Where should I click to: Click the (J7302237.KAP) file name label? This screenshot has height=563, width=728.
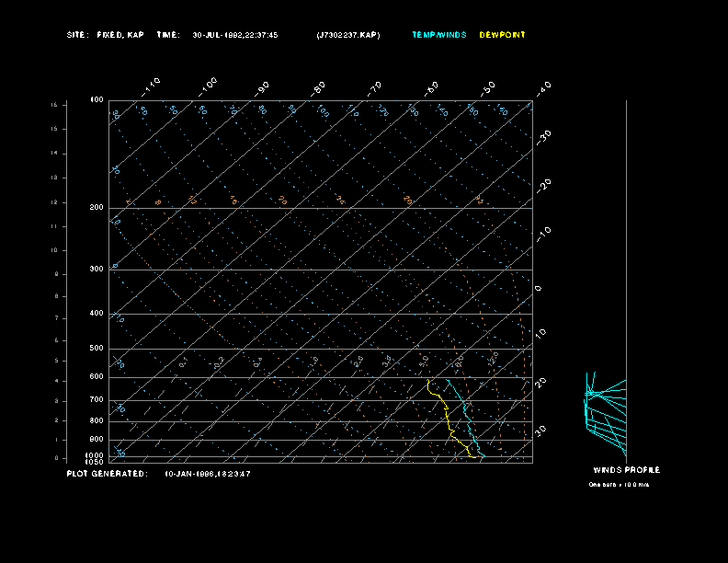point(347,35)
